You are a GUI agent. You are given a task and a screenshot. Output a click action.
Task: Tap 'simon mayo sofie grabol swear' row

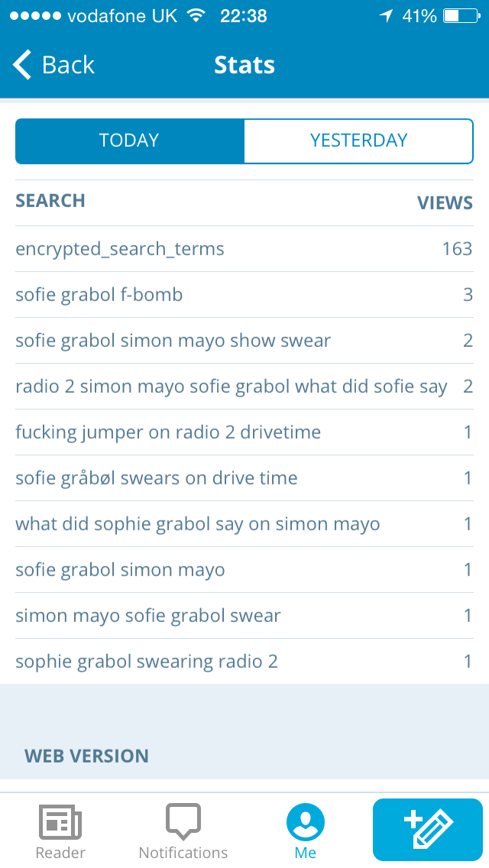(148, 616)
